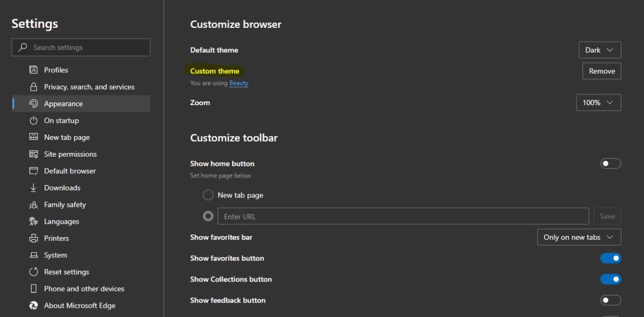The height and width of the screenshot is (317, 644).
Task: Turn off Show Collections button
Action: pyautogui.click(x=611, y=279)
